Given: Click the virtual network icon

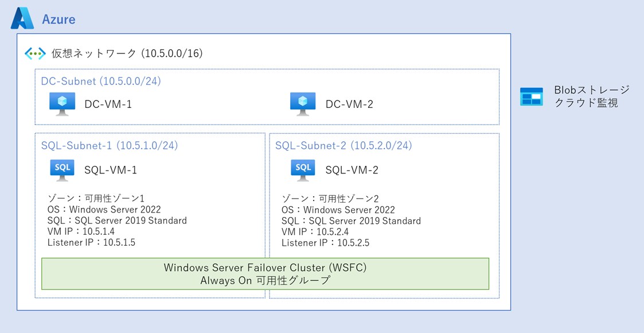Looking at the screenshot, I should pos(35,53).
